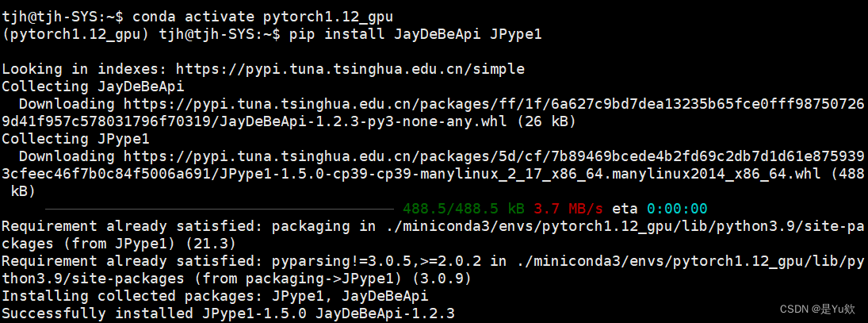Click the 'Collecting JayDeBeApi' output line

click(93, 87)
